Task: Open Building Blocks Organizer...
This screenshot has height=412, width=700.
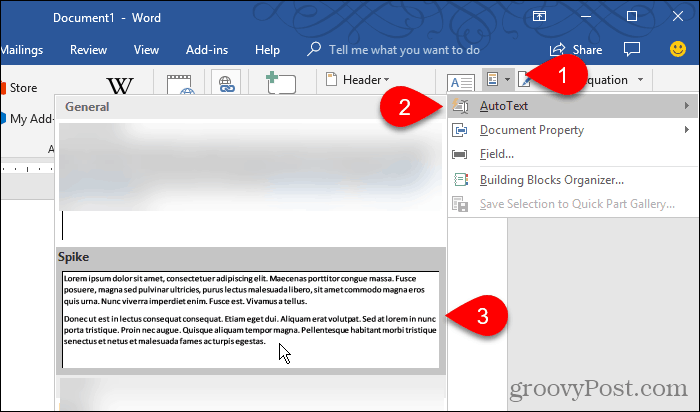Action: pyautogui.click(x=572, y=180)
